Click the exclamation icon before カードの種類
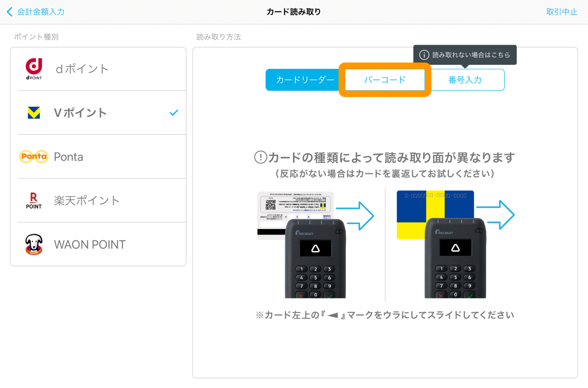Viewport: 588px width, 388px height. pyautogui.click(x=260, y=158)
